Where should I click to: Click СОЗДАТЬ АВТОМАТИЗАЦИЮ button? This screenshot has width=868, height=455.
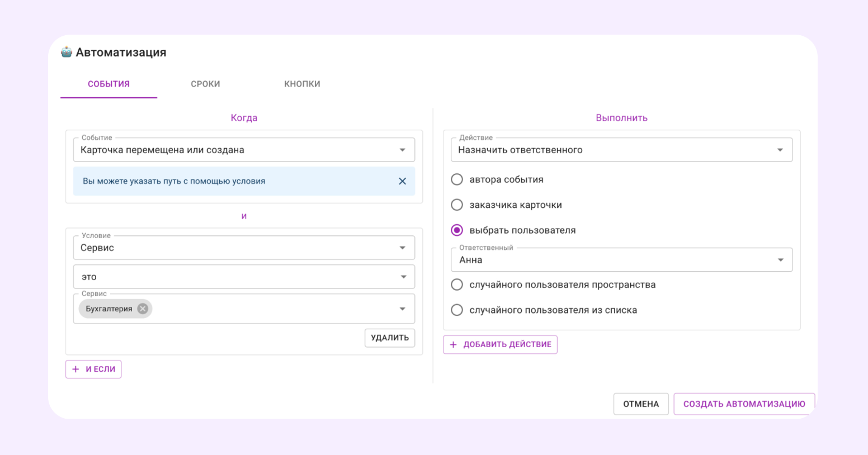point(744,404)
